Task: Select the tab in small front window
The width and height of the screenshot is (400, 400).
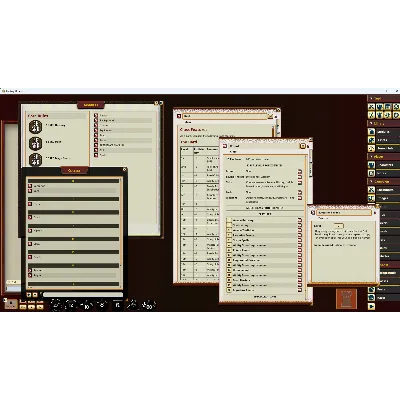Action: [x=322, y=218]
